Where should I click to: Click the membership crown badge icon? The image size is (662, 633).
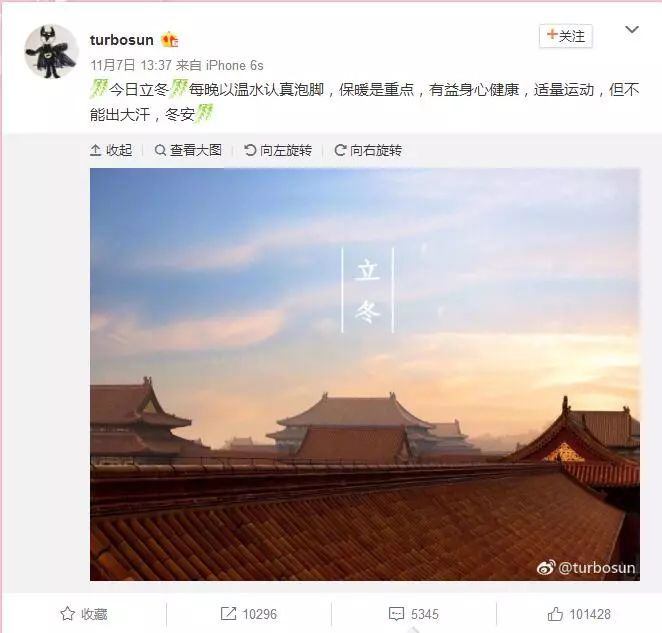pos(170,40)
